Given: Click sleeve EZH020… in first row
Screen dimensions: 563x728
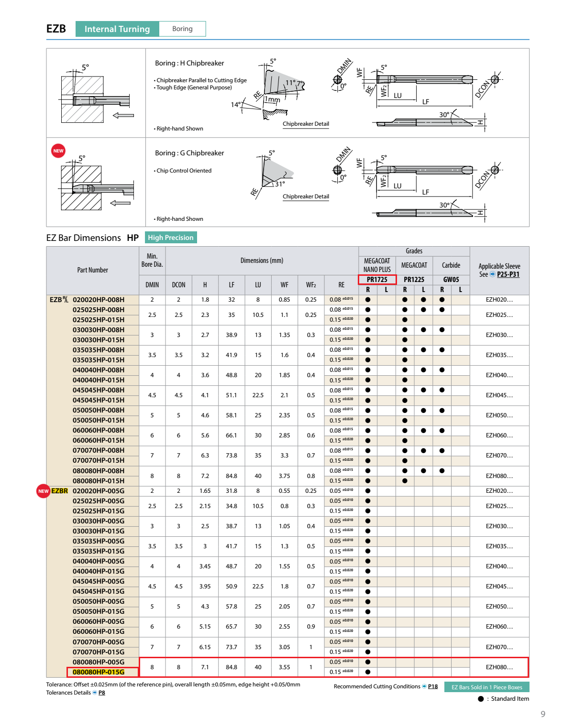Looking at the screenshot, I should pos(499,300).
